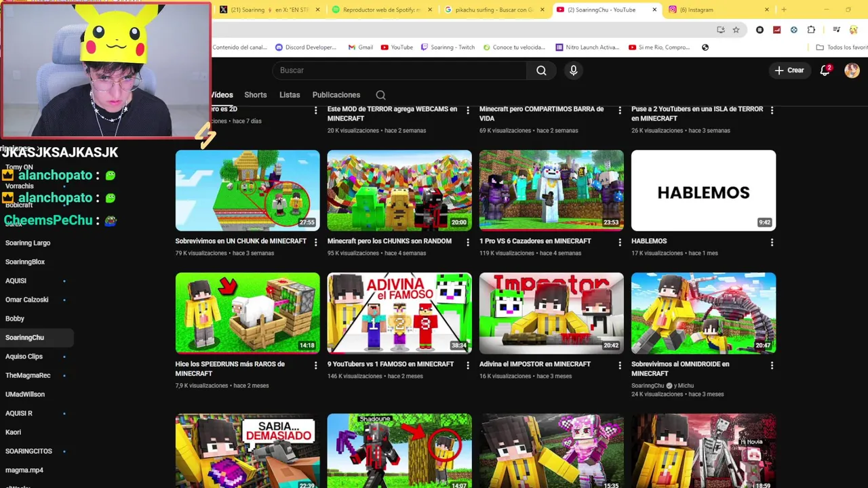The width and height of the screenshot is (868, 488).
Task: Open options for '9 YouTubers vs 1 FAMOSO'
Action: [x=467, y=365]
